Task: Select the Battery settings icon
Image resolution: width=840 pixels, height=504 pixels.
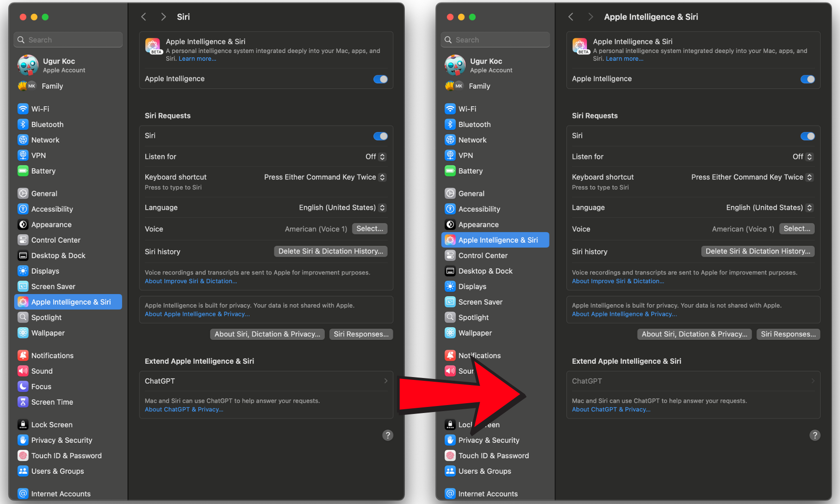Action: (x=23, y=171)
